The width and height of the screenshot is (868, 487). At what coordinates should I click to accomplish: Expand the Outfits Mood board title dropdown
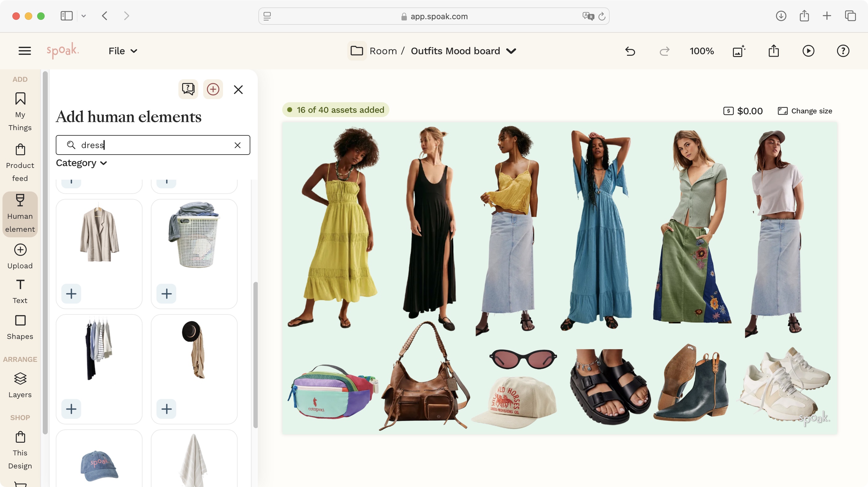[x=511, y=51]
